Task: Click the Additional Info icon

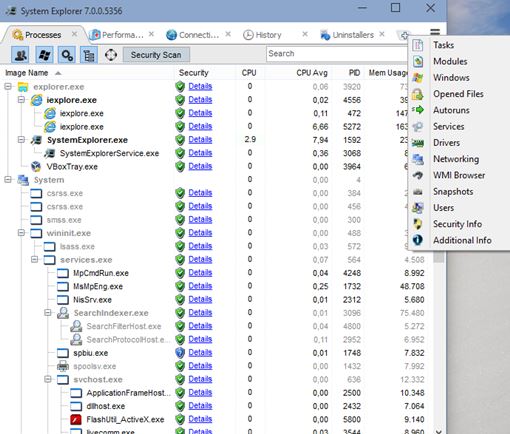Action: [x=418, y=240]
